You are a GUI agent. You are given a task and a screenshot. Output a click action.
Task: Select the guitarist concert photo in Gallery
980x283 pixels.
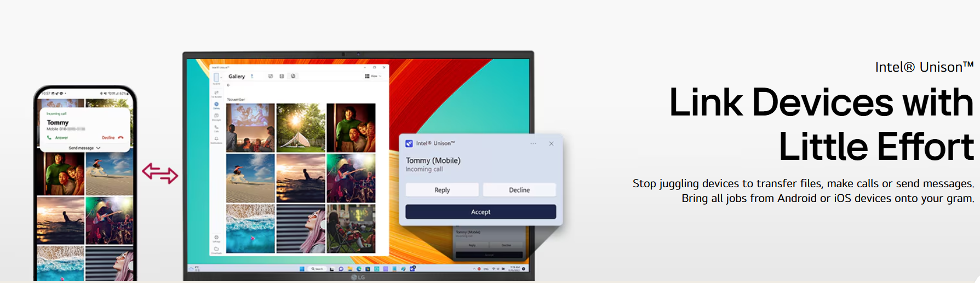[351, 178]
